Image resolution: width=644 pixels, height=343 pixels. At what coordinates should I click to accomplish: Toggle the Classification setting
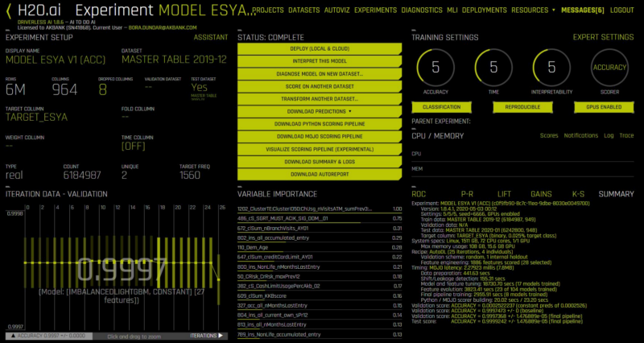tap(441, 107)
